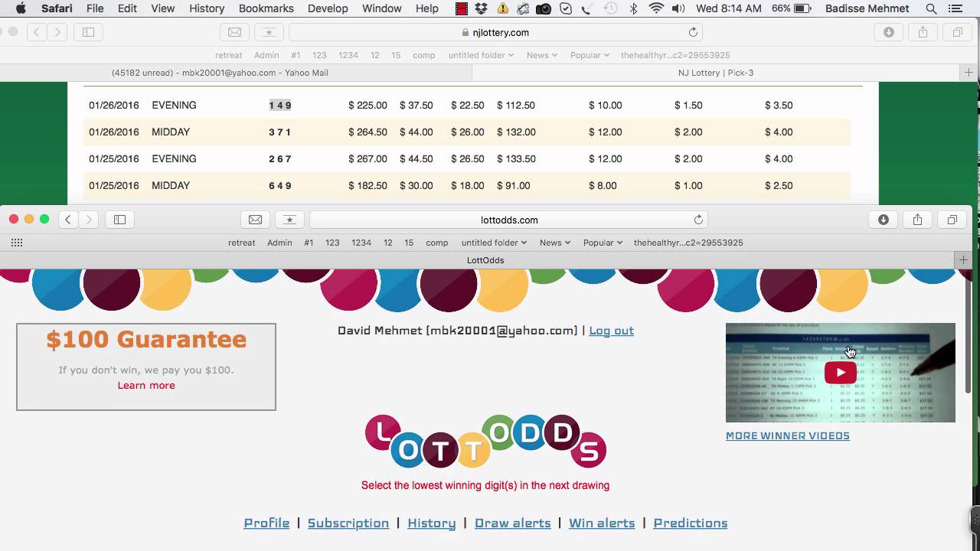This screenshot has height=551, width=980.
Task: Click the battery status icon
Action: pos(802,8)
